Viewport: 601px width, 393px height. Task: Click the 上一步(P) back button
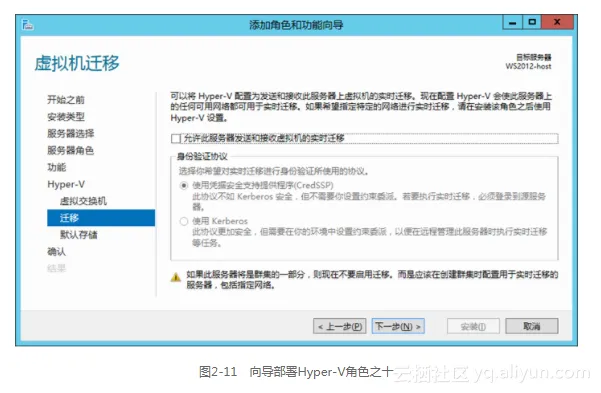click(340, 326)
